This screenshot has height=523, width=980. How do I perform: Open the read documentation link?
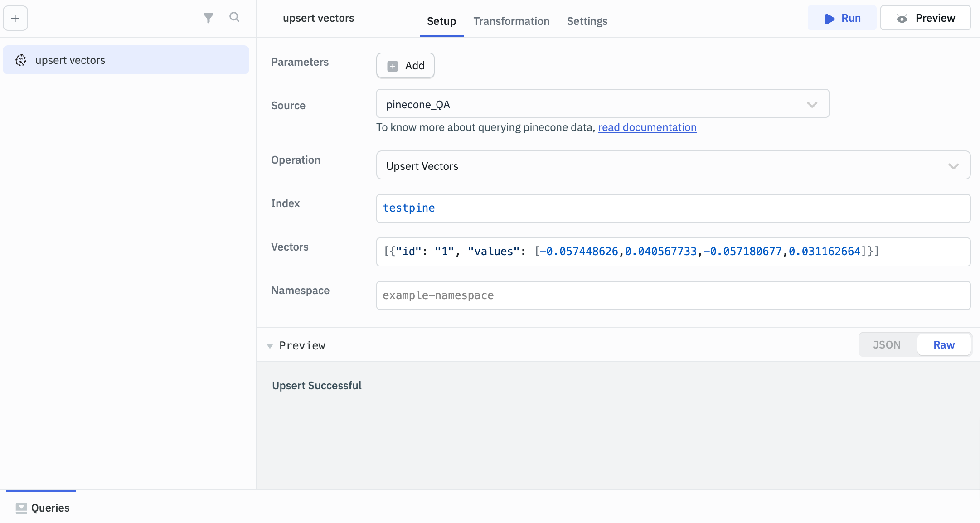point(647,127)
